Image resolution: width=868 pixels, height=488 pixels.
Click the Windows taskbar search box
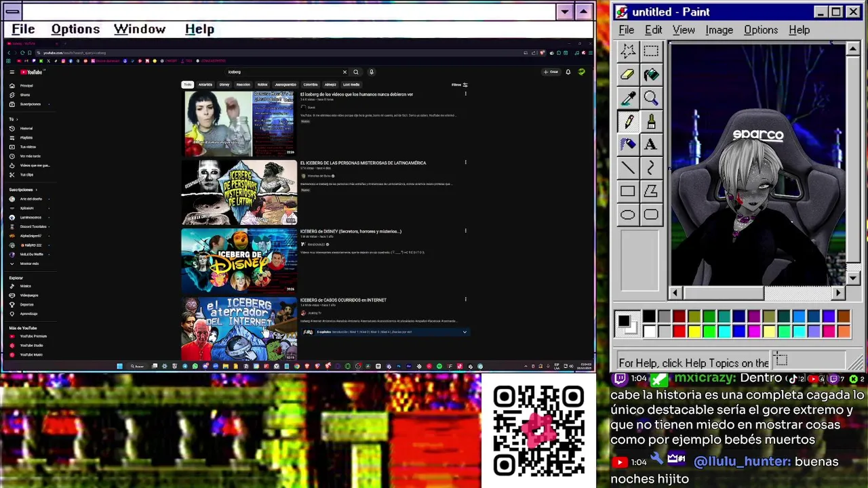coord(137,367)
